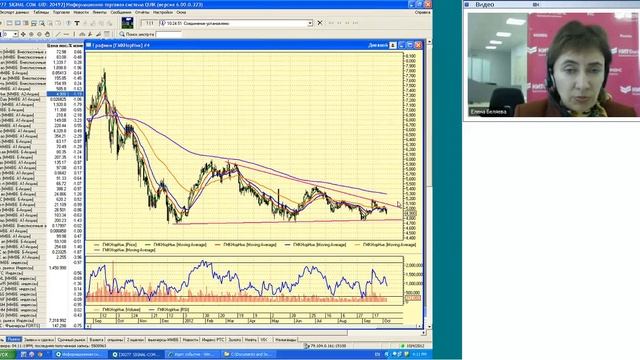Click the magnifier search icon
The image size is (640, 360).
122,34
